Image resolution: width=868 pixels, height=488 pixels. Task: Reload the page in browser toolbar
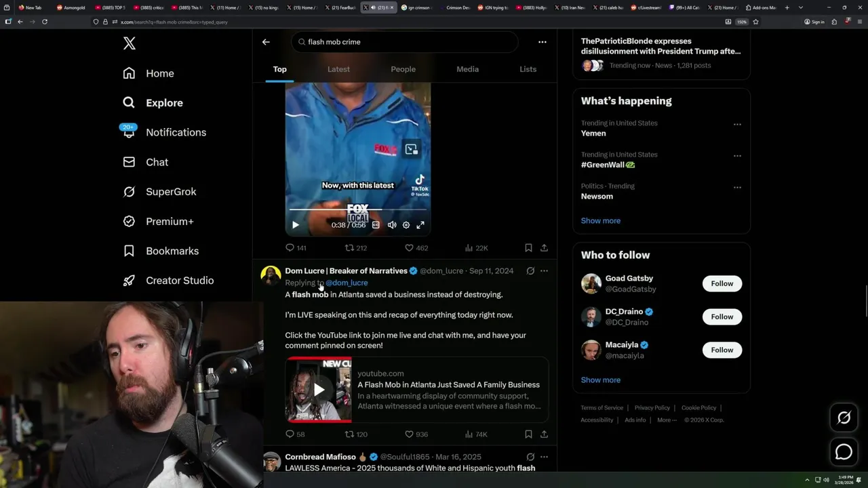(45, 22)
